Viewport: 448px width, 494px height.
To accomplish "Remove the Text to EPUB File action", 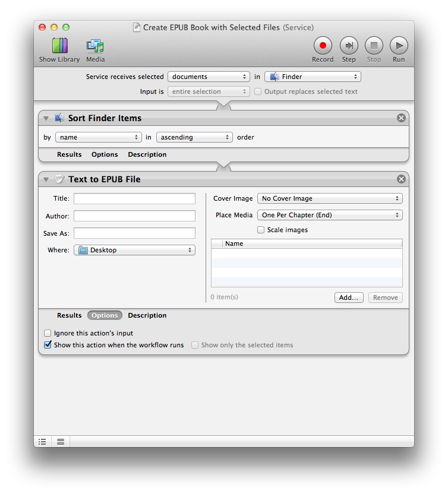I will pos(401,179).
